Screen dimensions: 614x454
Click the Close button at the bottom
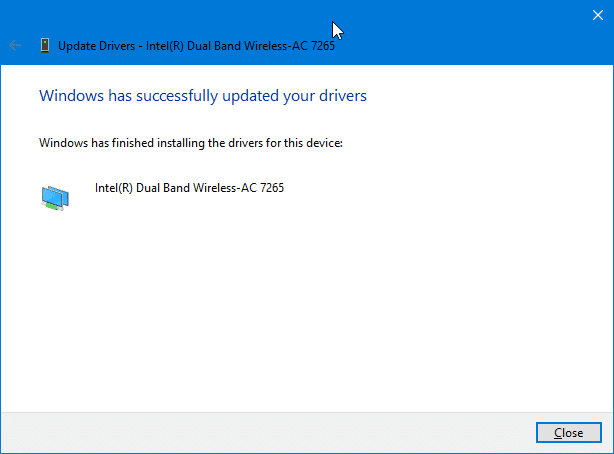(x=569, y=432)
